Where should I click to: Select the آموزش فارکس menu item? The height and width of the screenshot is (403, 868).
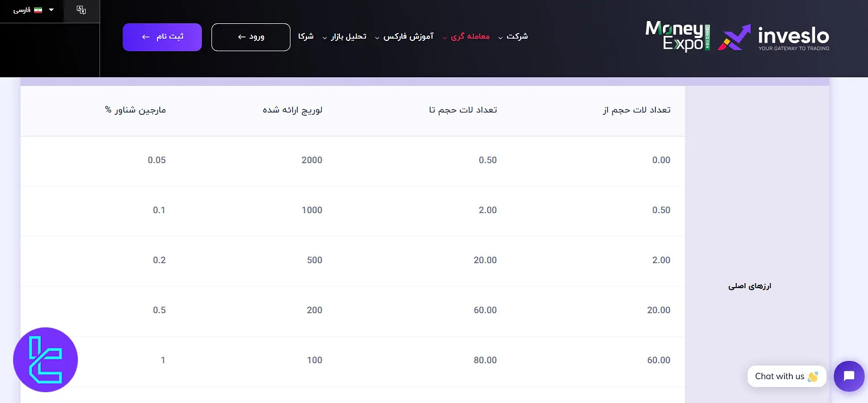tap(408, 36)
